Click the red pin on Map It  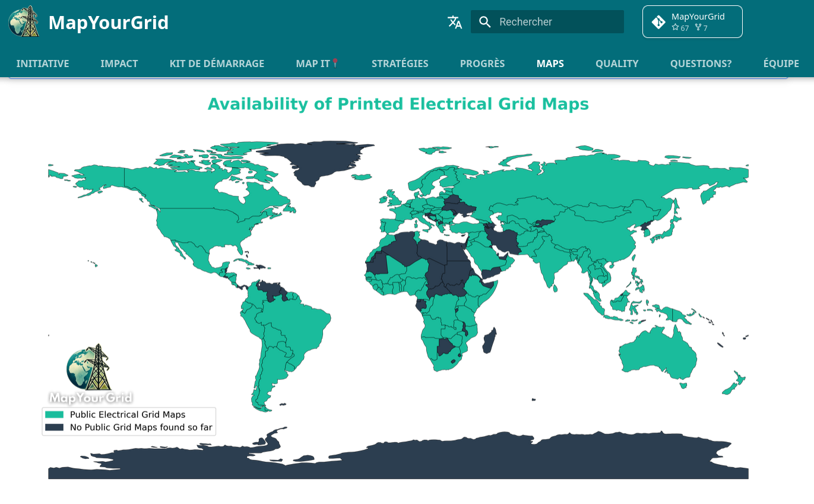(335, 63)
